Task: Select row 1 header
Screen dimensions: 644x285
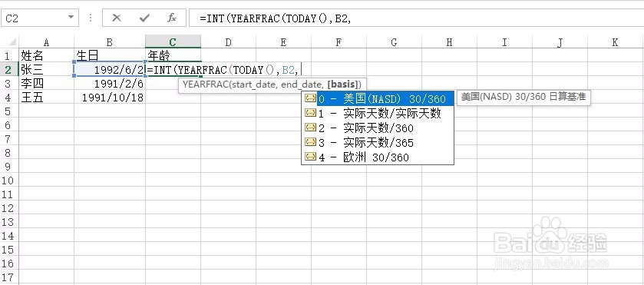Action: coord(9,55)
